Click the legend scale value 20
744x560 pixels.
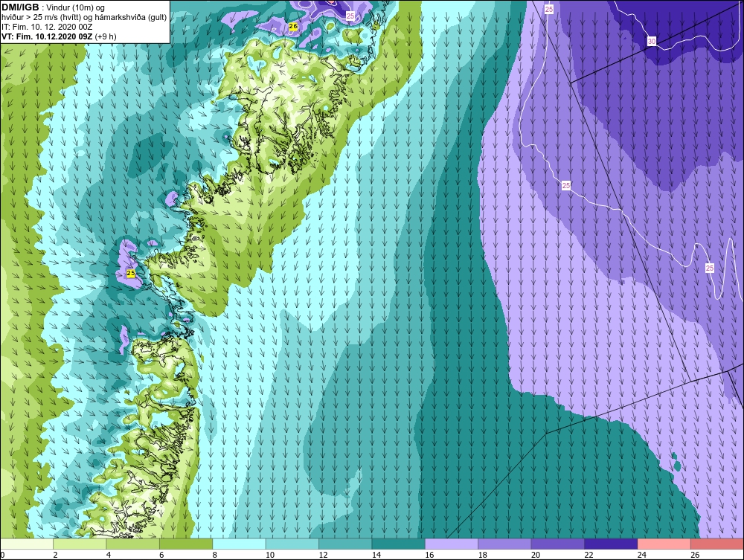536,555
